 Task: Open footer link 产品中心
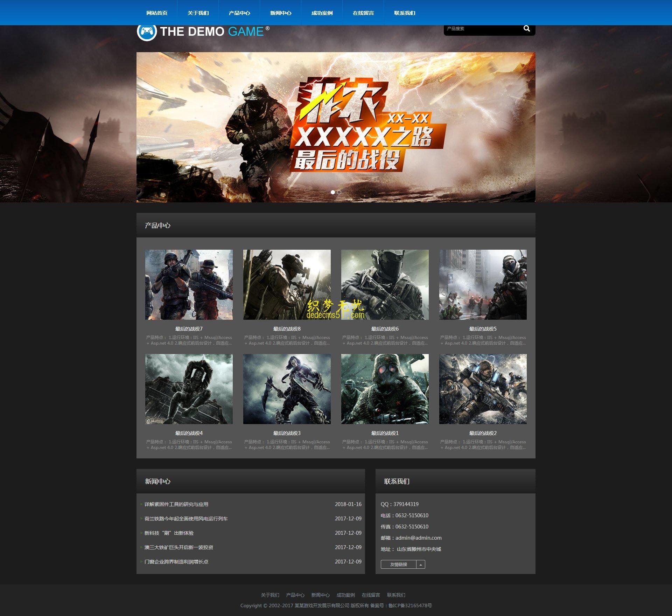coord(295,595)
